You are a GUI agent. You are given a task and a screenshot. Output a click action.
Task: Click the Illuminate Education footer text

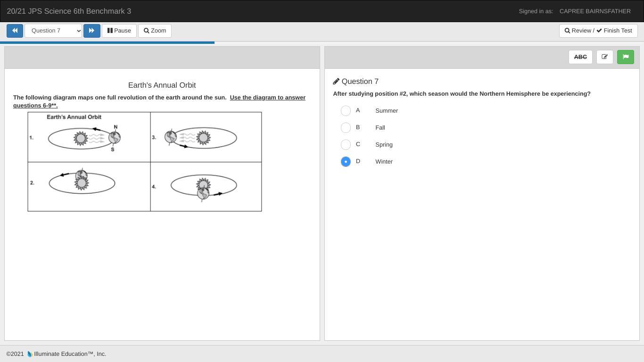[70, 354]
